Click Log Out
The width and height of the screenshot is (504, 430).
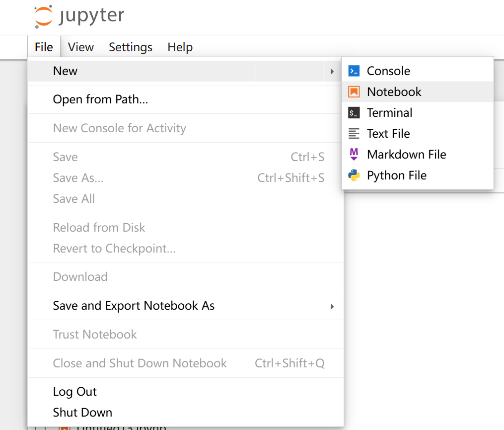pos(74,392)
